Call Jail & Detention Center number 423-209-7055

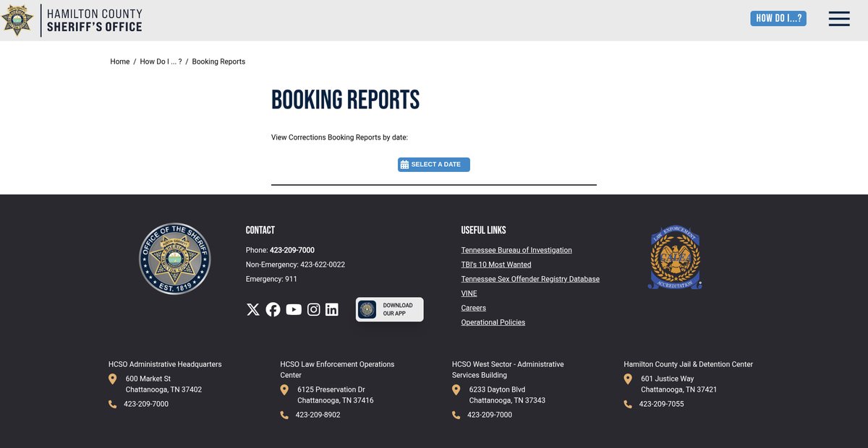(662, 404)
